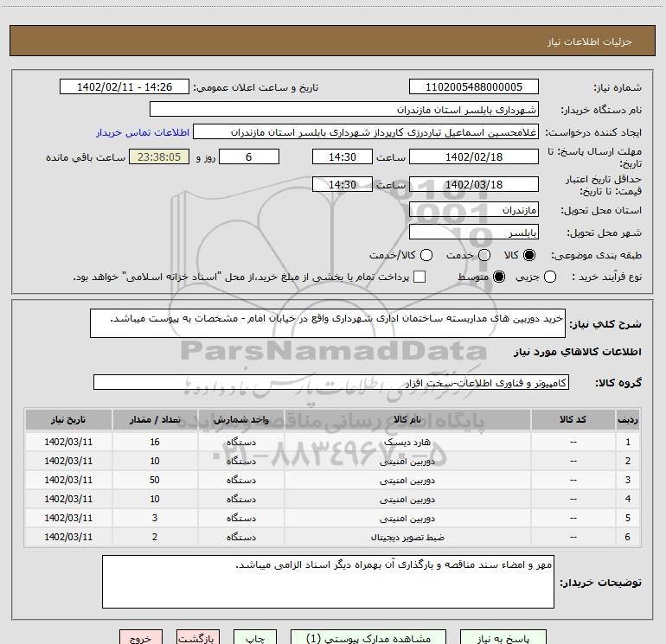This screenshot has height=644, width=666.
Task: Click the product group field کامپیوتر و فناوری
Action: (x=331, y=382)
